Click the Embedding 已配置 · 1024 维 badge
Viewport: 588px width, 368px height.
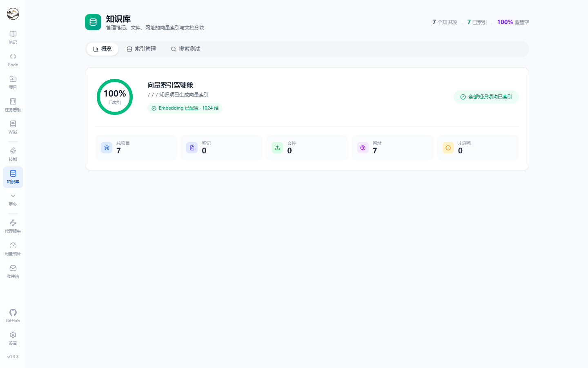point(185,108)
